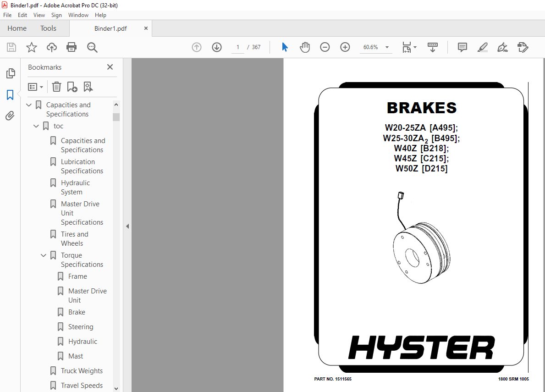Open the Travel Speeds bookmark
The width and height of the screenshot is (545, 392).
82,386
